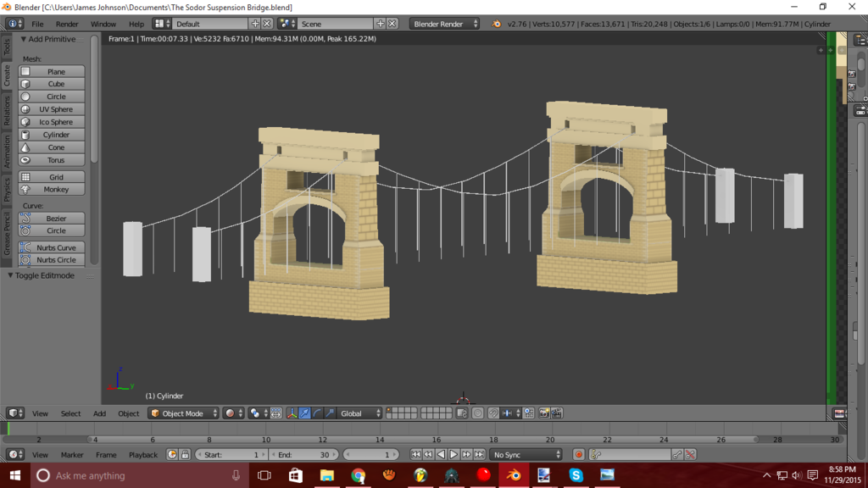Image resolution: width=868 pixels, height=488 pixels.
Task: Toggle manipulate center points only
Action: pyautogui.click(x=275, y=413)
